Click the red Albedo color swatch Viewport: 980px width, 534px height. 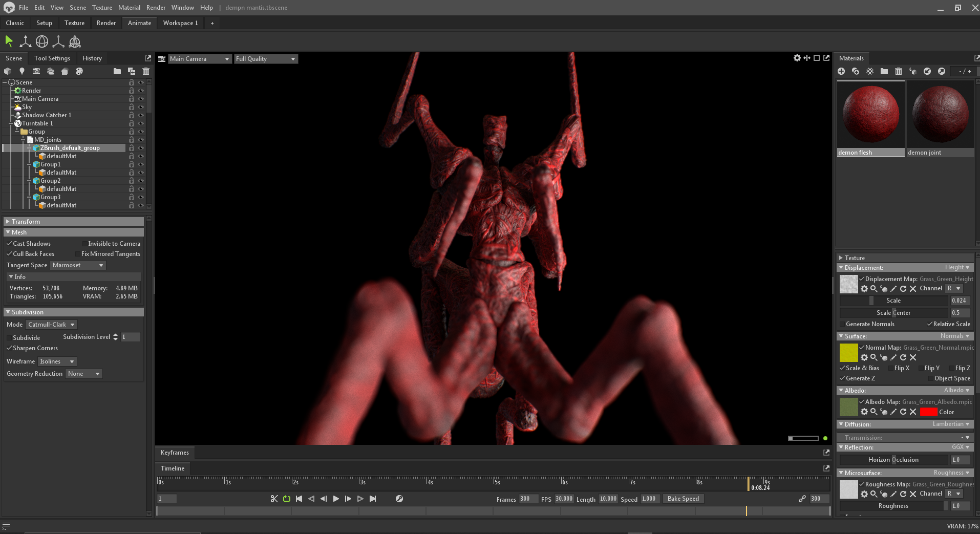[x=928, y=412]
